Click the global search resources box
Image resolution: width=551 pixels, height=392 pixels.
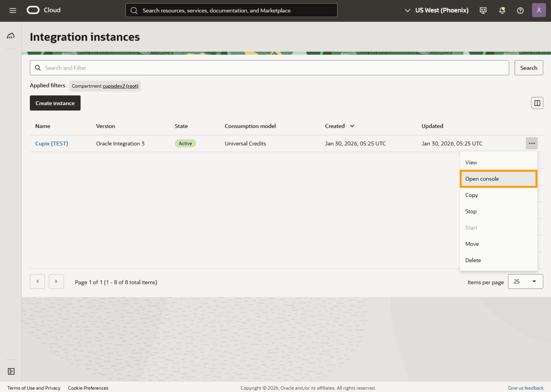[x=231, y=10]
